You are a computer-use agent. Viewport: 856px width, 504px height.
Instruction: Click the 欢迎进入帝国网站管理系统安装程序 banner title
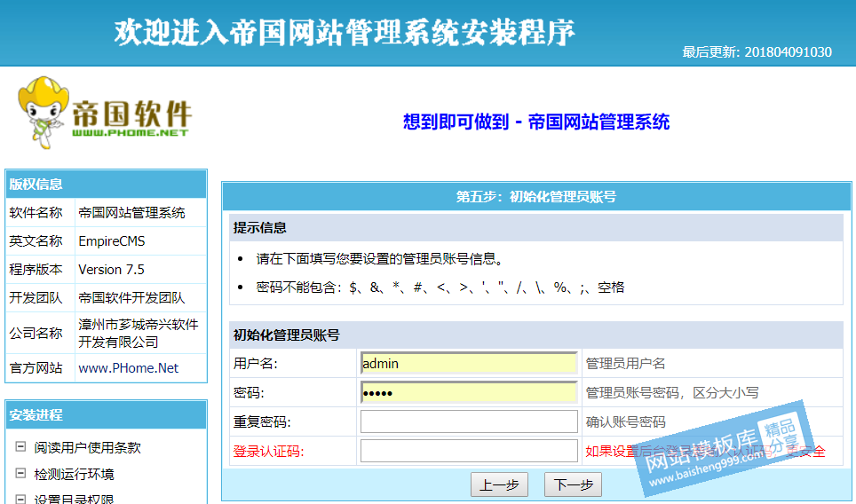point(345,32)
